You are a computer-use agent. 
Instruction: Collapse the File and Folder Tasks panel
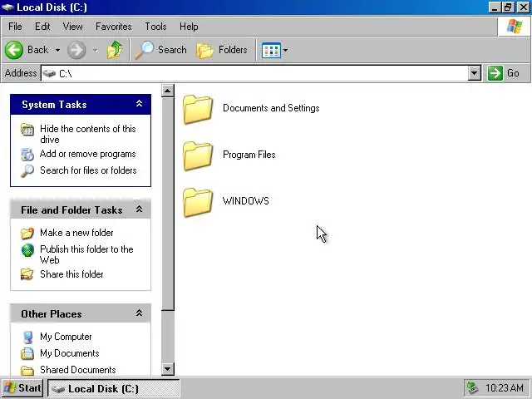(x=139, y=209)
